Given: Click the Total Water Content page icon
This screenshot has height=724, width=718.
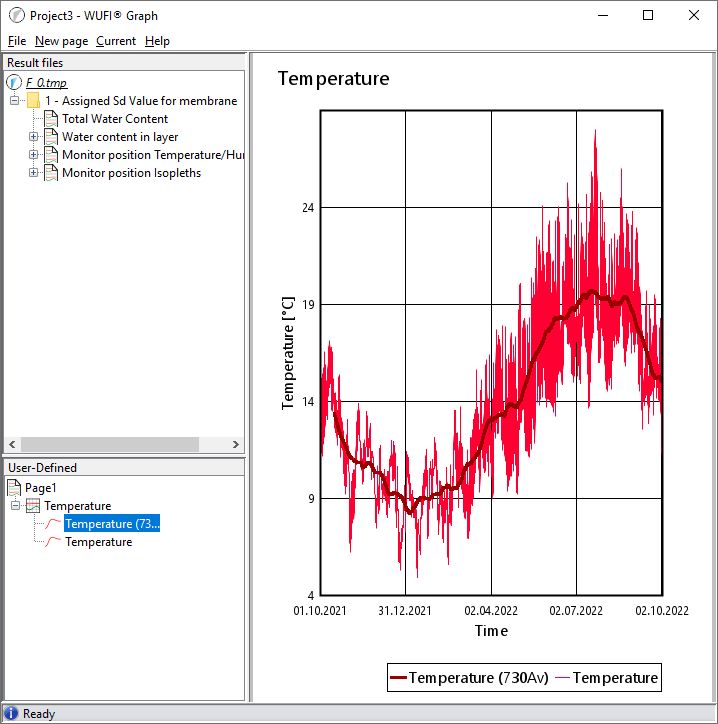Looking at the screenshot, I should click(x=51, y=119).
